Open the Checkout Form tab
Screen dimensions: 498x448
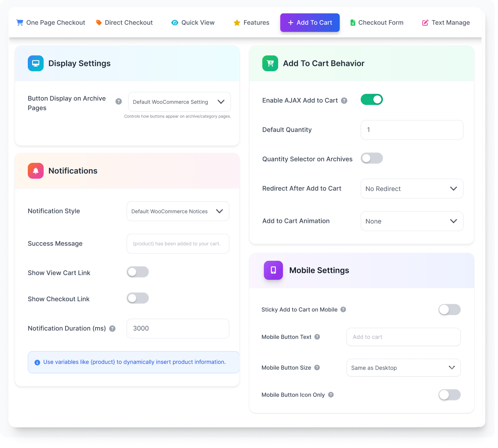(x=377, y=23)
